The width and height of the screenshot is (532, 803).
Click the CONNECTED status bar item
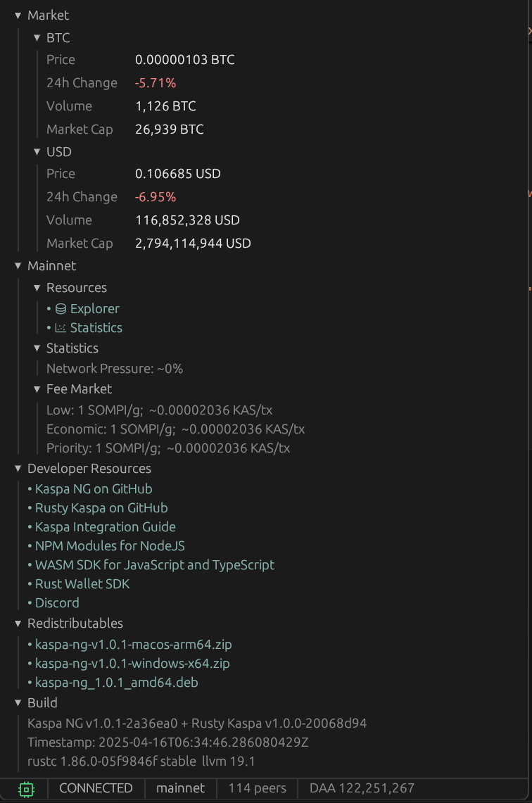click(96, 788)
